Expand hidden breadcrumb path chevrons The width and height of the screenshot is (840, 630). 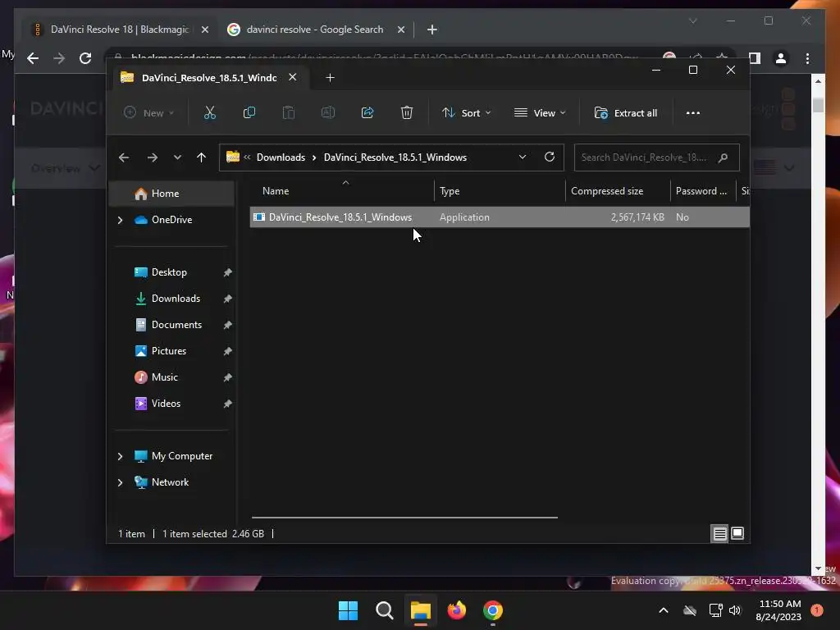(247, 157)
